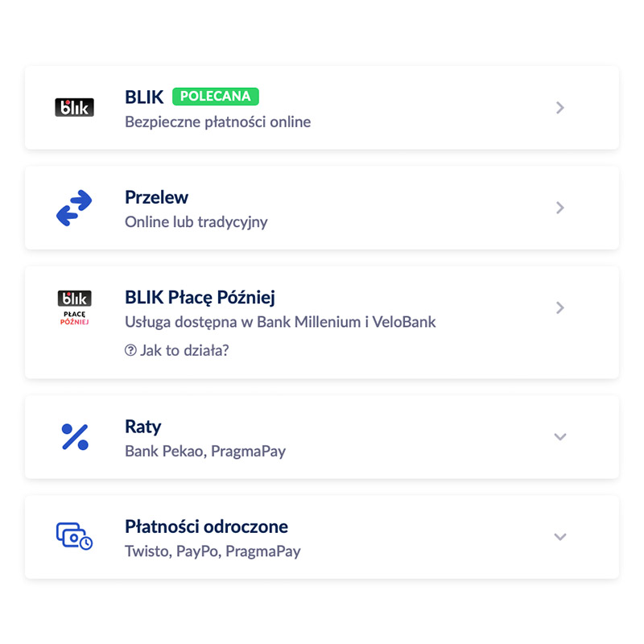This screenshot has height=644, width=644.
Task: Open Przelew using its right chevron
Action: tap(559, 208)
